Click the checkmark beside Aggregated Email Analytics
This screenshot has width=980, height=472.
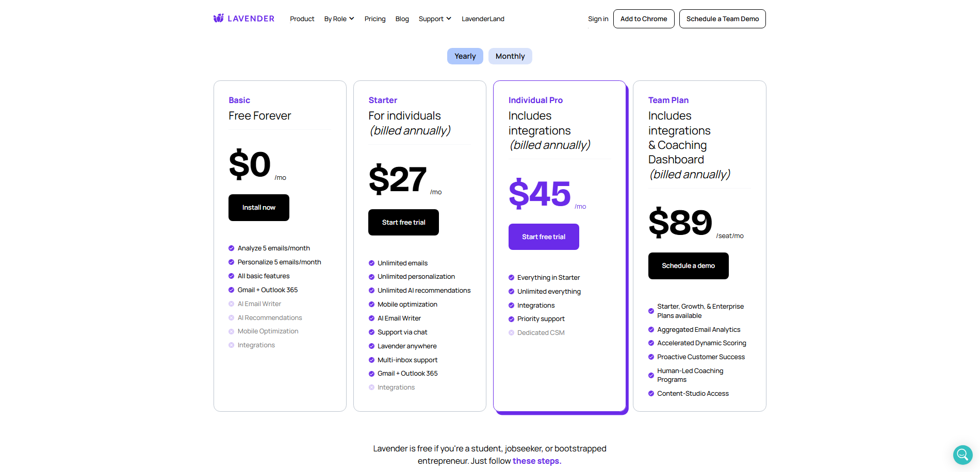point(651,330)
